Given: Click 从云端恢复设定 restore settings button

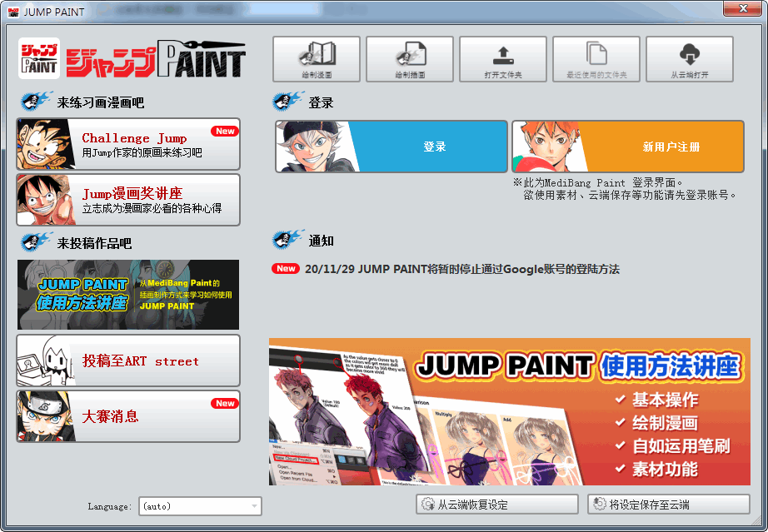Looking at the screenshot, I should 497,504.
